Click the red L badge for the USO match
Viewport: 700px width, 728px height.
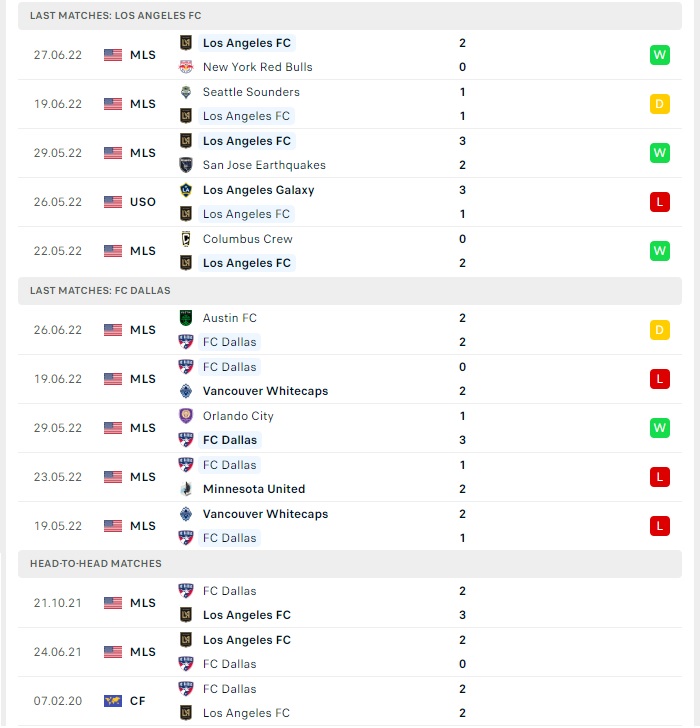click(x=660, y=202)
